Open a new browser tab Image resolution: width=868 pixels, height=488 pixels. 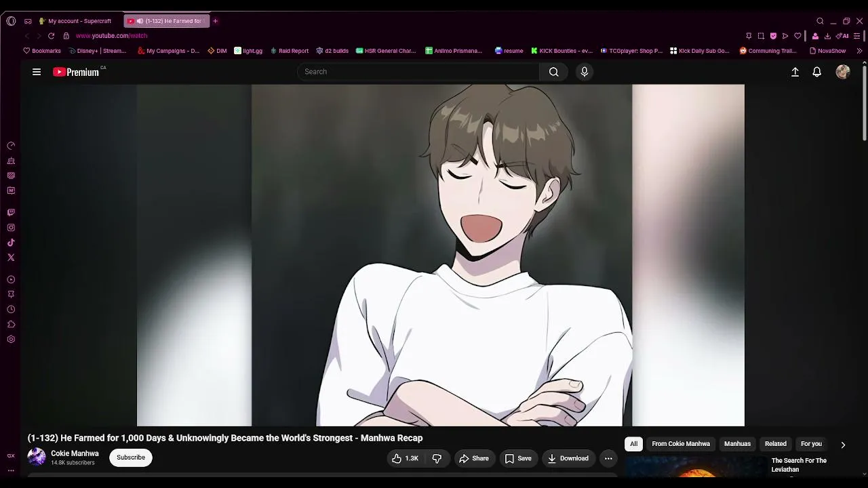216,21
